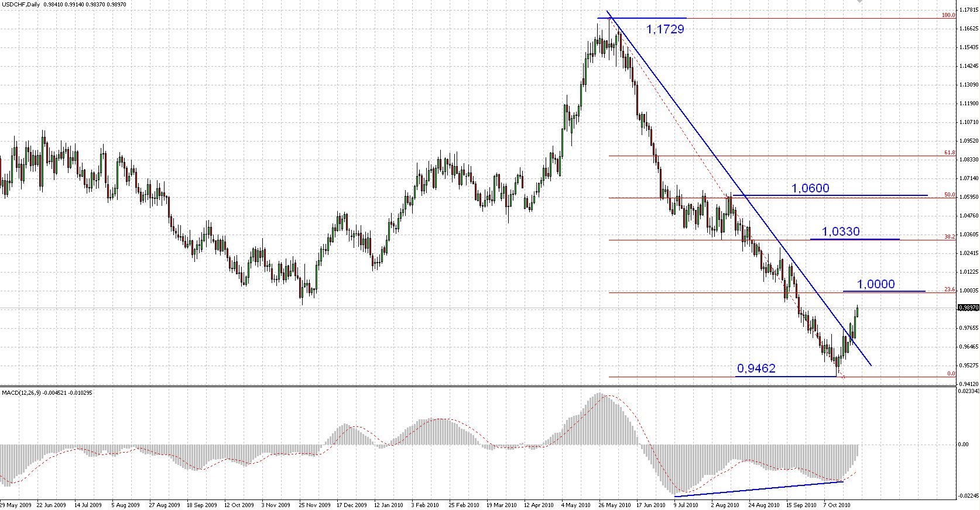980x510 pixels.
Task: Click the 1.14245 price axis value
Action: [x=969, y=66]
